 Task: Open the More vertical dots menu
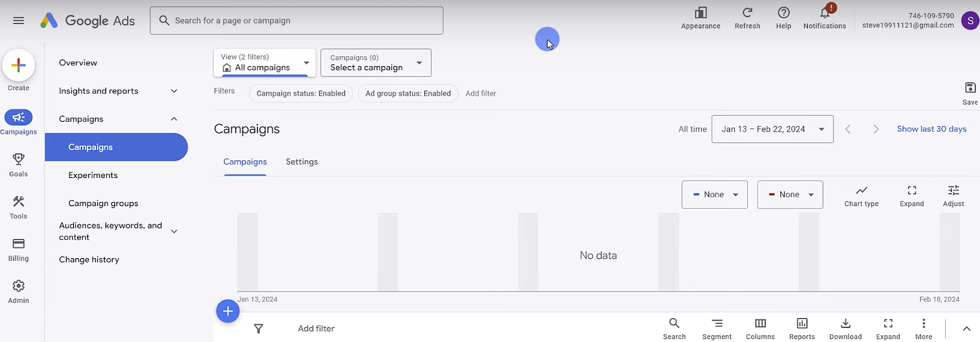pos(924,329)
